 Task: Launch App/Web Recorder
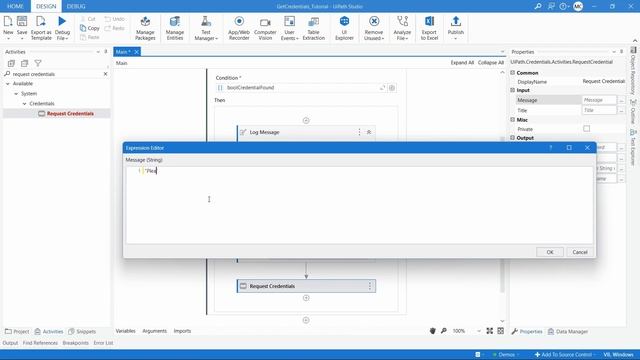pyautogui.click(x=239, y=28)
